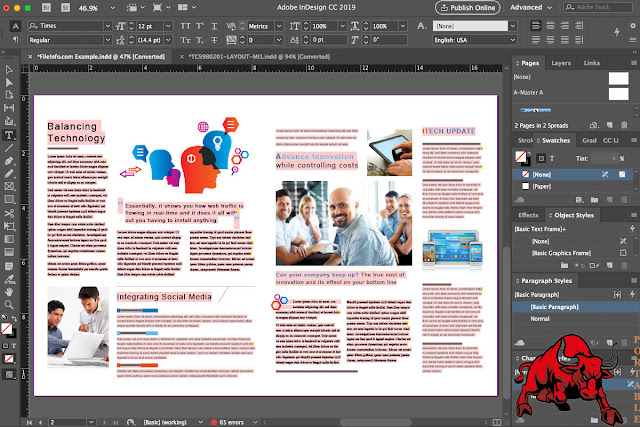640x427 pixels.
Task: Pick the Scissors tool
Action: click(9, 213)
